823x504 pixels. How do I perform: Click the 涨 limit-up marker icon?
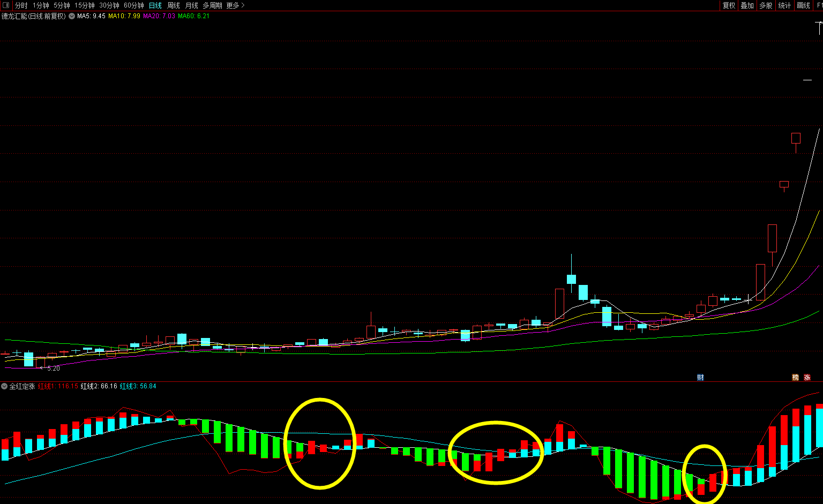[807, 378]
